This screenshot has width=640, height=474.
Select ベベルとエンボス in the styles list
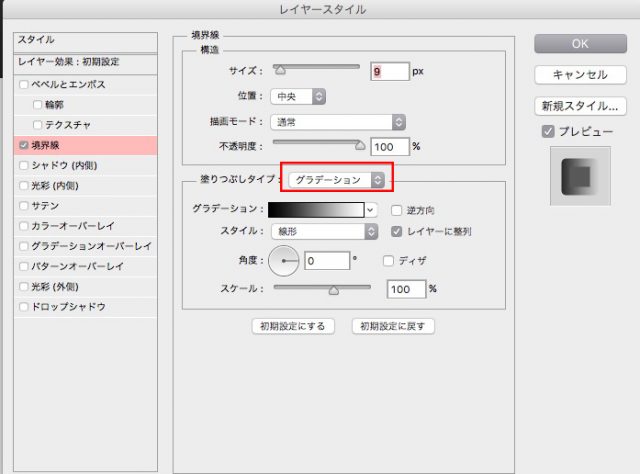pos(68,85)
